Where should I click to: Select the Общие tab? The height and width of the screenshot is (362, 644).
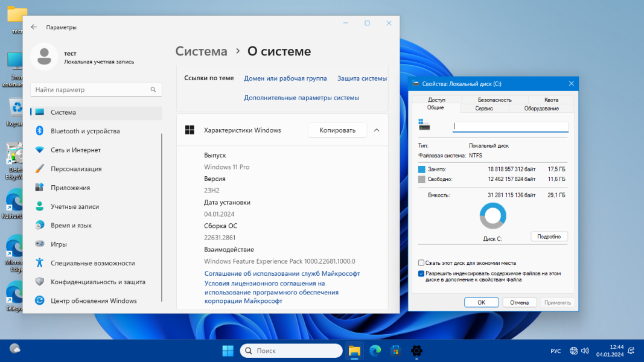coord(436,107)
